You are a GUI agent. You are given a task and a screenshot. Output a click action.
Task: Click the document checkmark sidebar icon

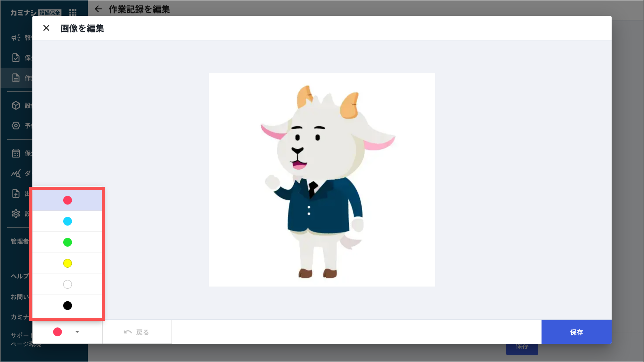pos(16,58)
